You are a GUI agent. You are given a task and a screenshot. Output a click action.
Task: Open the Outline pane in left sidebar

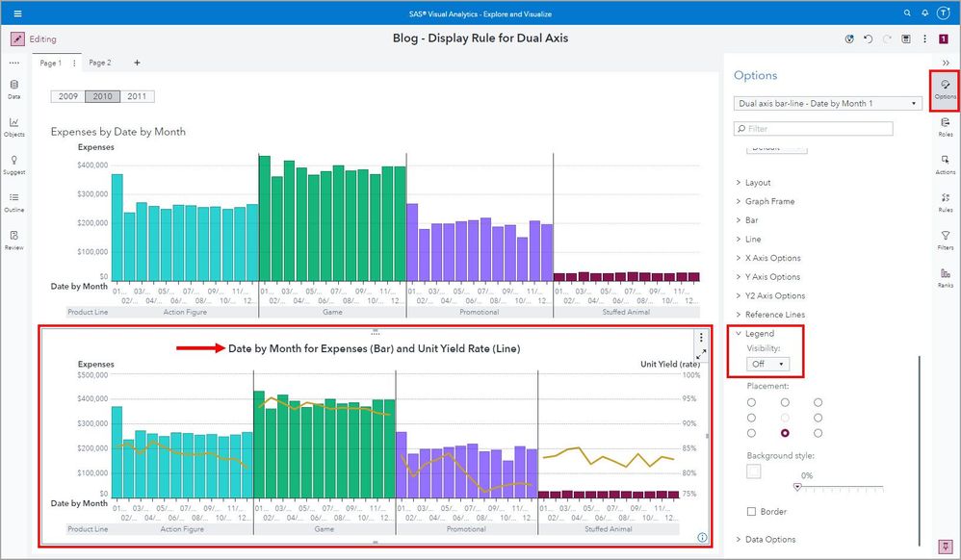click(14, 202)
